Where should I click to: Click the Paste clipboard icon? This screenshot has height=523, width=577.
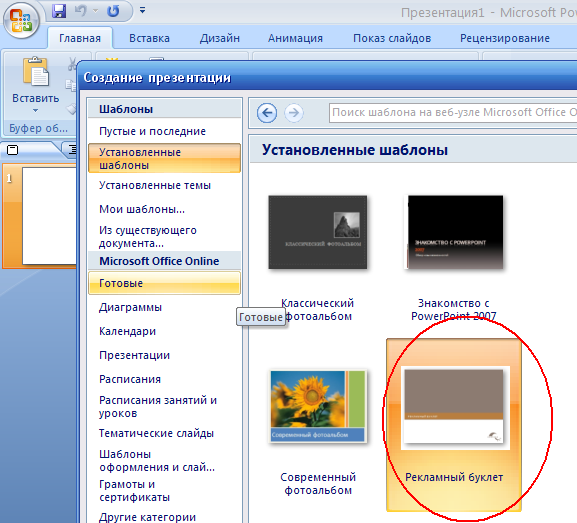pyautogui.click(x=36, y=71)
